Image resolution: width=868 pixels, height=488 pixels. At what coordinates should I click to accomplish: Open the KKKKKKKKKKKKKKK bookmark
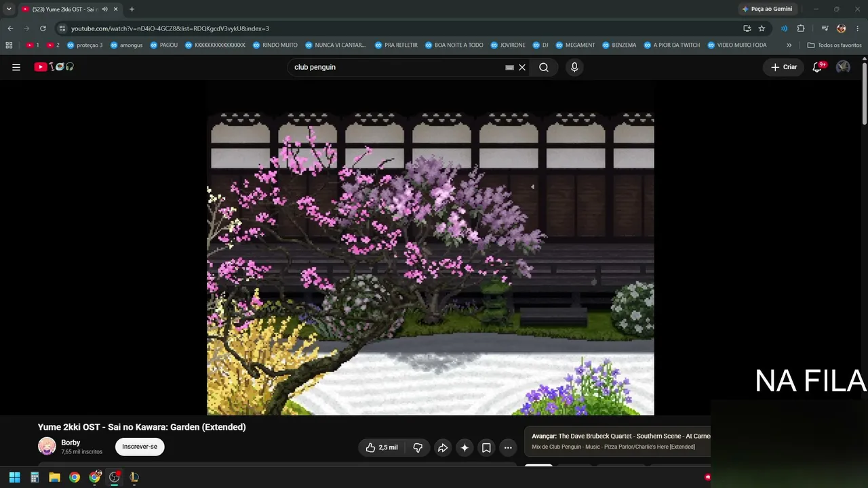(215, 45)
